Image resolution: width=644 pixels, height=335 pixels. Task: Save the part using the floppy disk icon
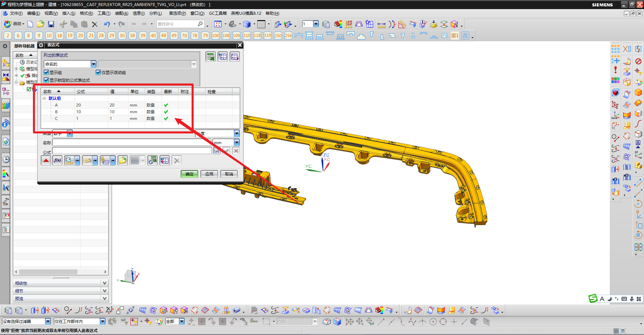[x=51, y=24]
